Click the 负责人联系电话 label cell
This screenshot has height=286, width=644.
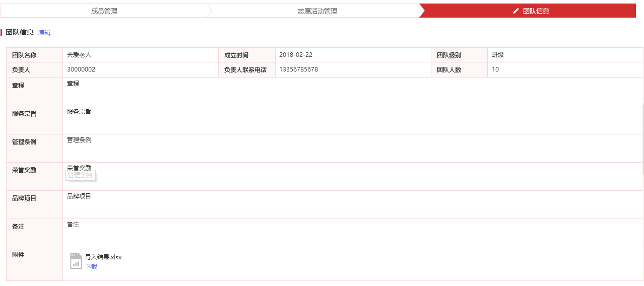click(247, 70)
